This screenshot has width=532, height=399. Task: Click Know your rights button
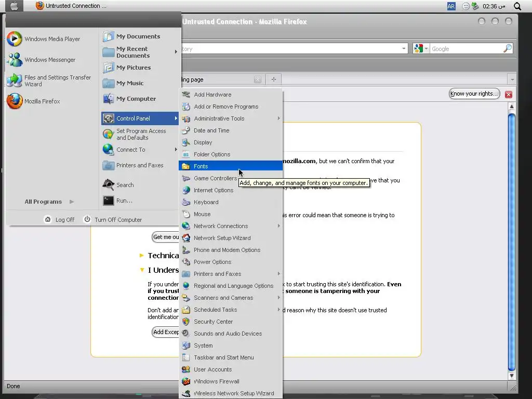click(474, 94)
